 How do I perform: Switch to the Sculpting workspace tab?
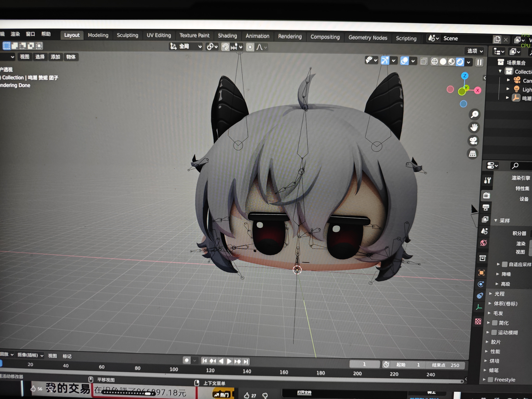(127, 35)
